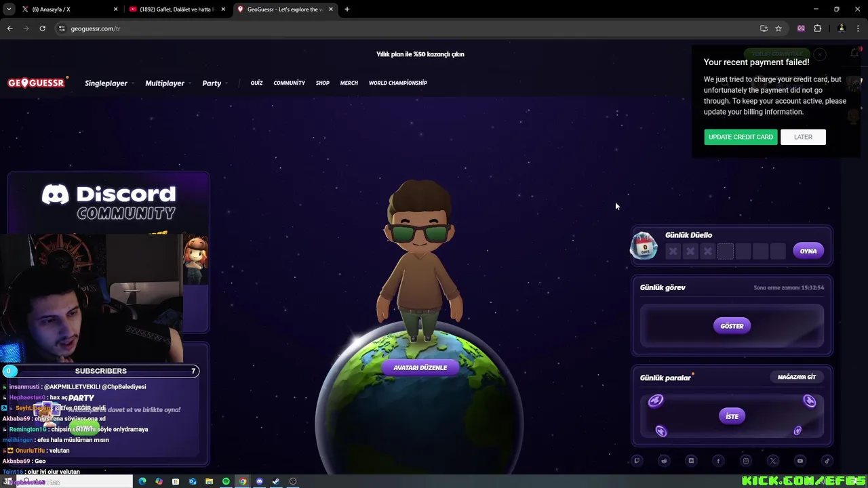Open the Chrome profile avatar

pos(842,28)
